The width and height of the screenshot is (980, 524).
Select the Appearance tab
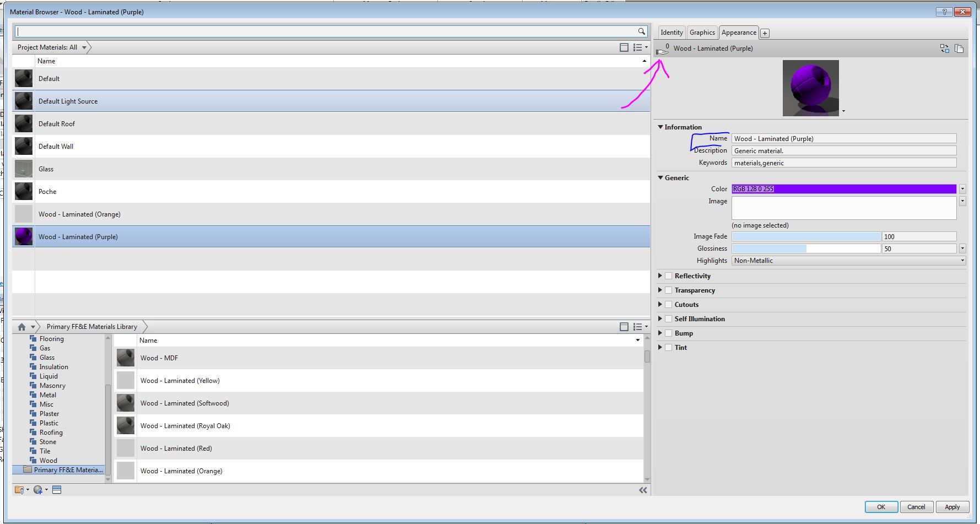click(x=739, y=33)
